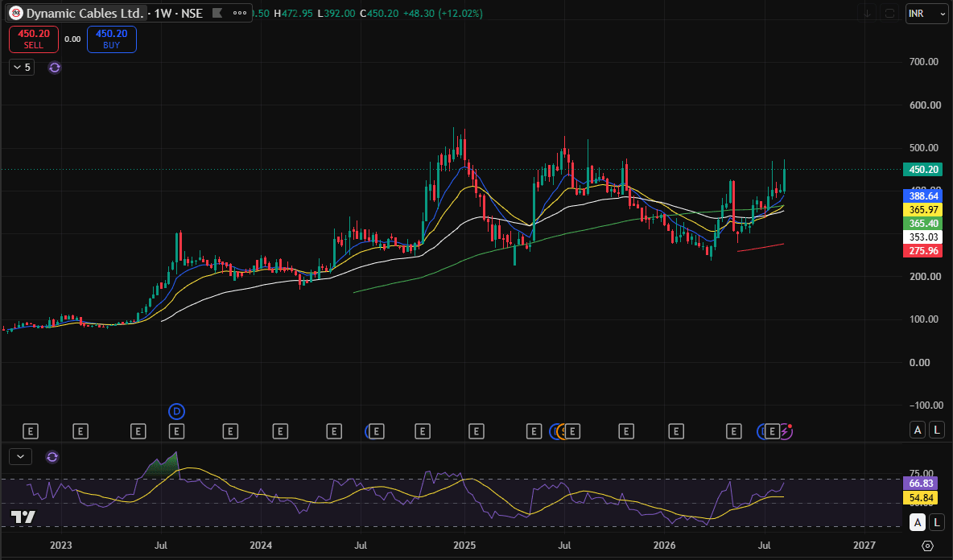Click the purple lightning bolt icon with red dot
953x560 pixels.
786,431
